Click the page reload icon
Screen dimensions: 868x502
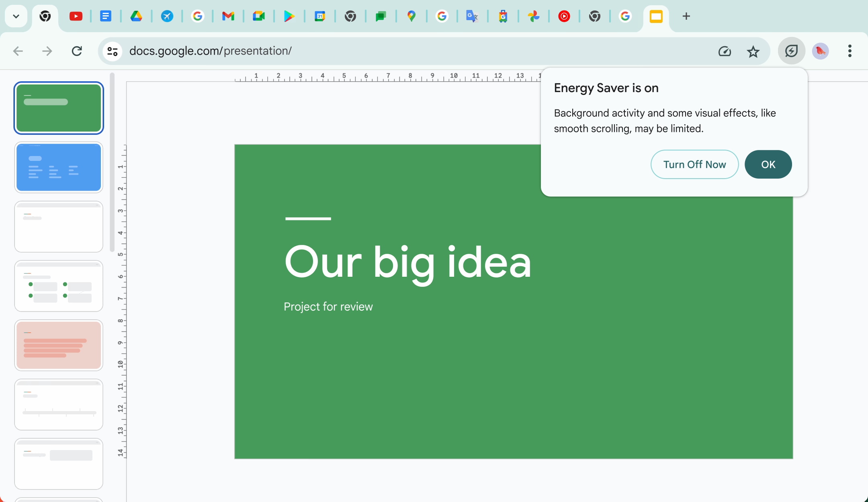[x=77, y=51]
